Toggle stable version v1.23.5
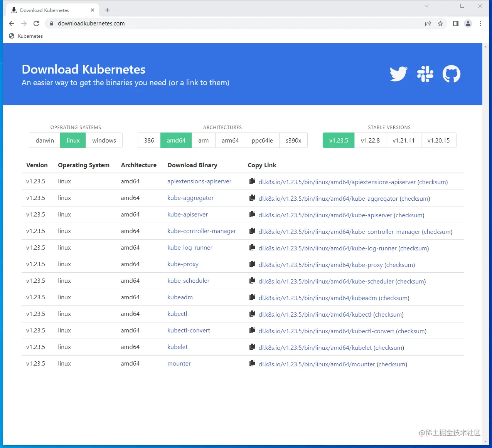This screenshot has width=492, height=448. [x=339, y=140]
